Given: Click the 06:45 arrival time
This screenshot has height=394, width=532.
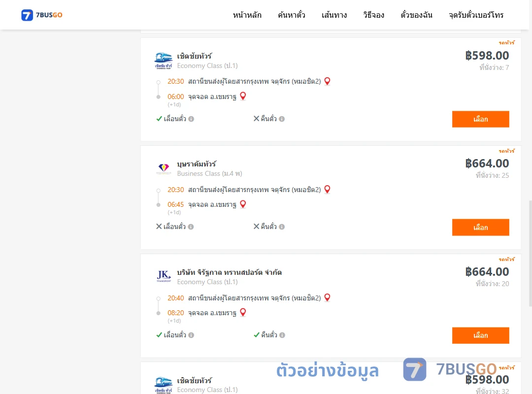Looking at the screenshot, I should (175, 204).
